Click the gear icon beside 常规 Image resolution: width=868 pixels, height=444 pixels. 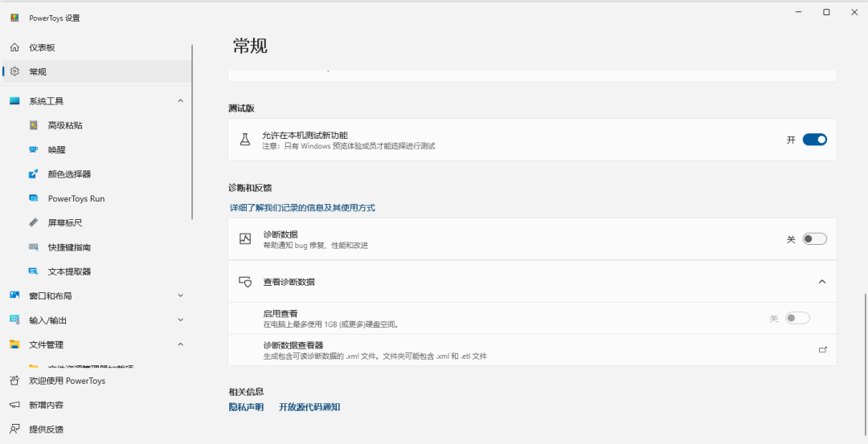click(15, 72)
